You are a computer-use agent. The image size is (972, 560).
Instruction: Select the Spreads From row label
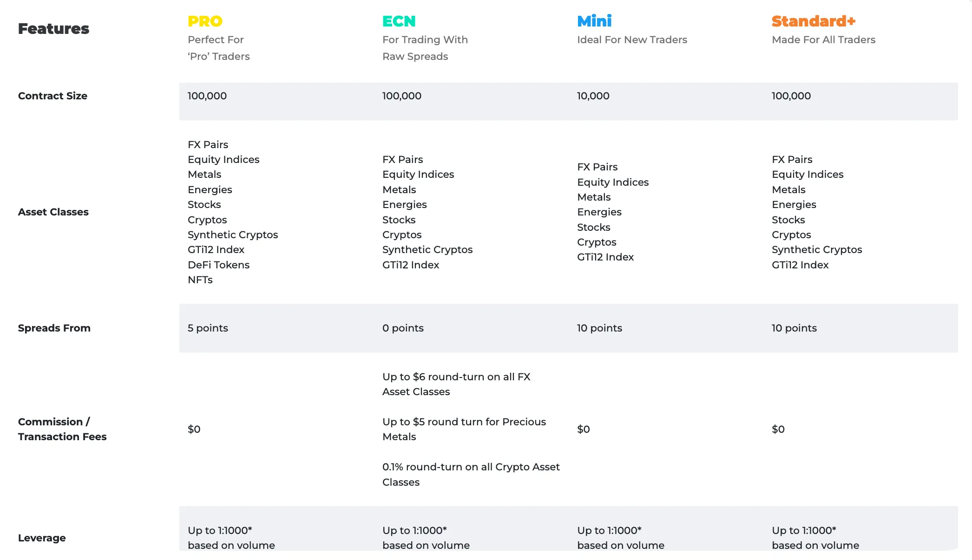pos(54,328)
